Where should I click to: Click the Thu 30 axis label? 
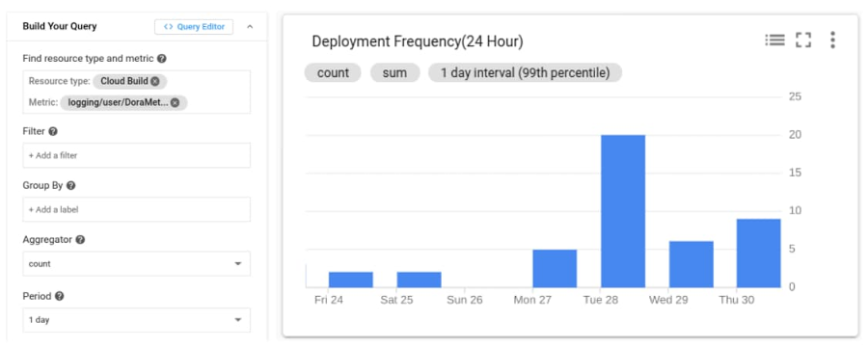[x=736, y=300]
